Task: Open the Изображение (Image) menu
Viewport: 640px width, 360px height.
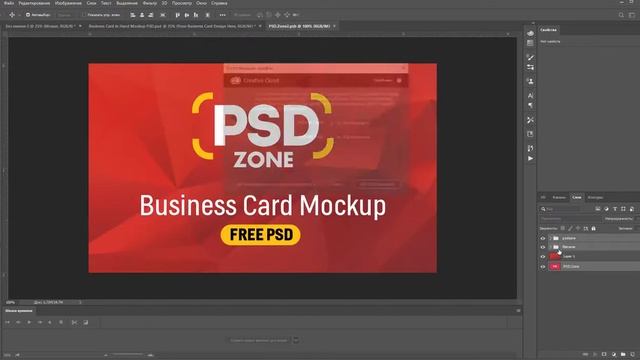Action: (x=68, y=3)
